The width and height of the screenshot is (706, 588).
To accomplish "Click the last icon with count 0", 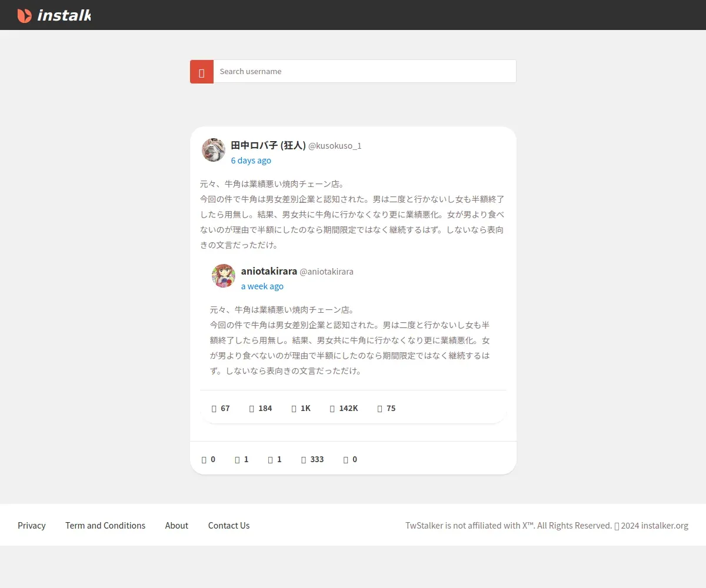I will tap(346, 459).
